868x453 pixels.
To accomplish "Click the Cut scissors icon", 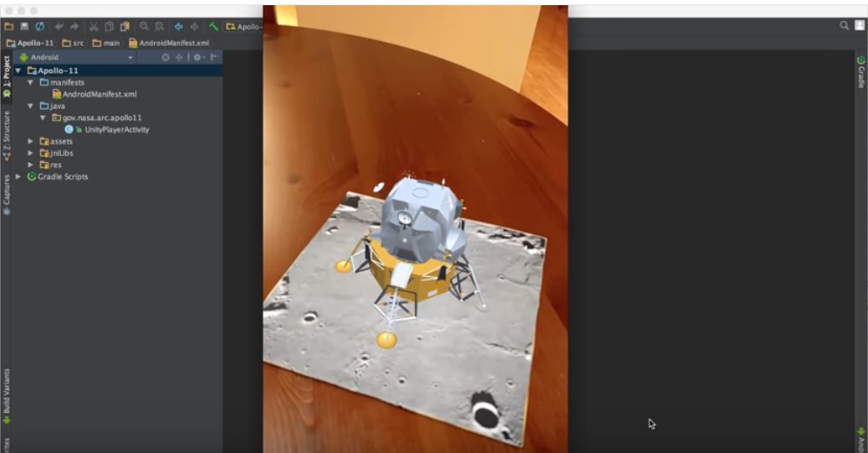I will [x=93, y=26].
